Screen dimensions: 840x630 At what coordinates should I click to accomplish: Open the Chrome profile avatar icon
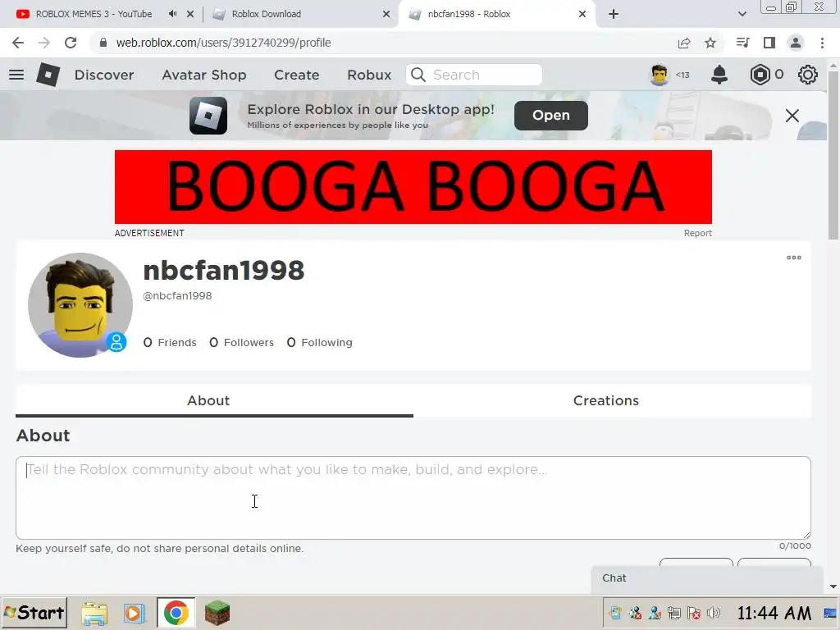[x=796, y=43]
